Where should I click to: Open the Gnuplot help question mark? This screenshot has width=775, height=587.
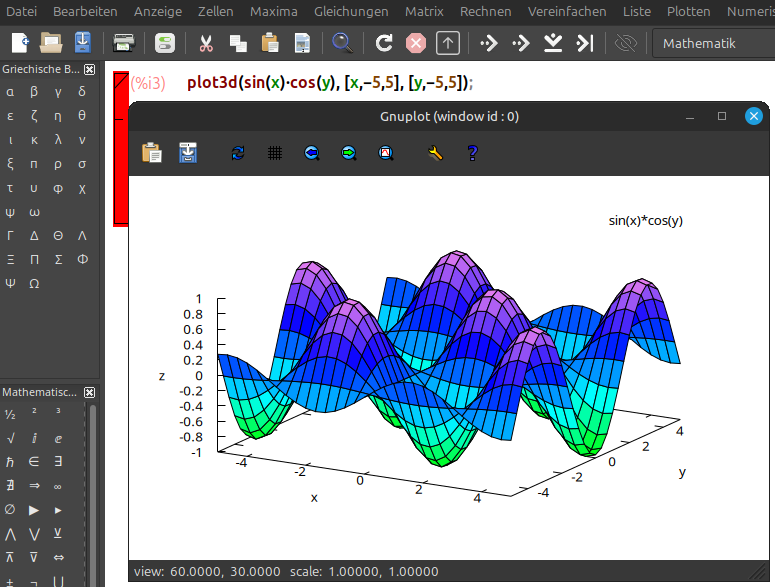coord(472,153)
